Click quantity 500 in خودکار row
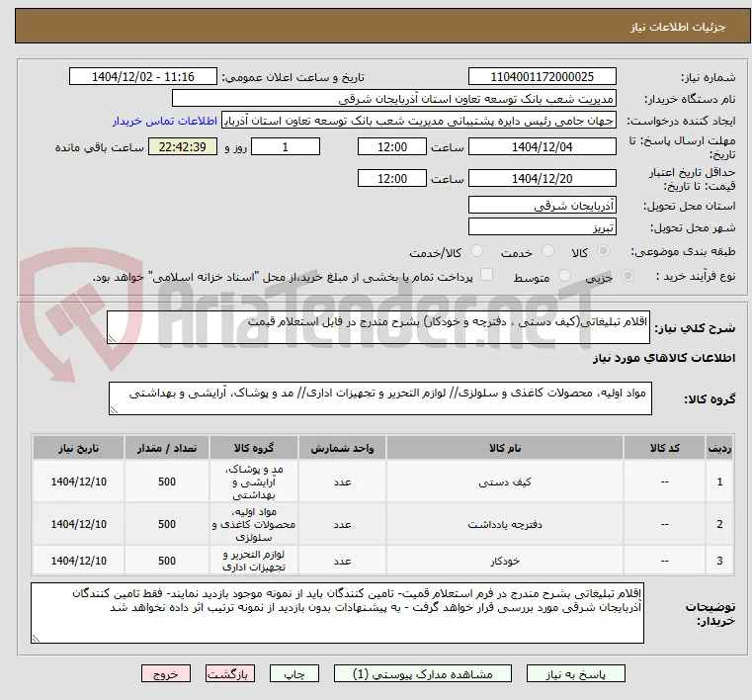Screen dimensions: 752x700 click(166, 561)
